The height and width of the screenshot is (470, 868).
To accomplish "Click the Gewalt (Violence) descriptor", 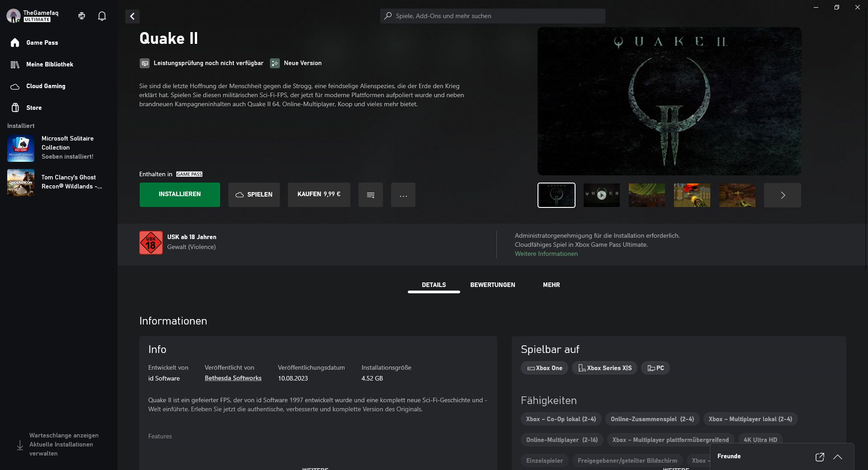I will (191, 247).
